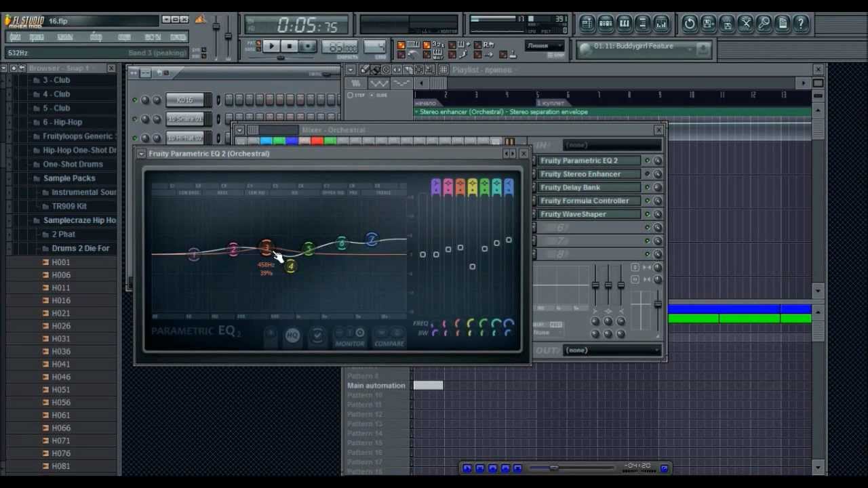The image size is (868, 488).
Task: Toggle the Fruity Formula Controller slot enable LED
Action: click(647, 201)
